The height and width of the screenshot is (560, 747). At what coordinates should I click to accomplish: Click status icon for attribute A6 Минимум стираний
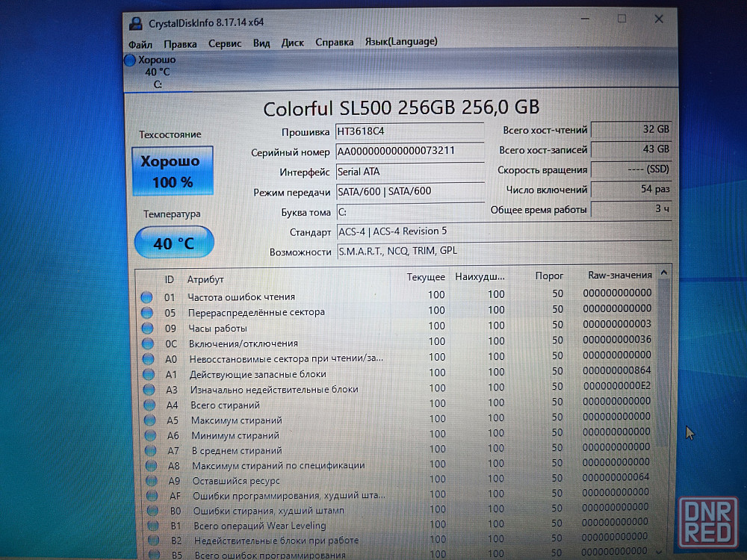151,436
